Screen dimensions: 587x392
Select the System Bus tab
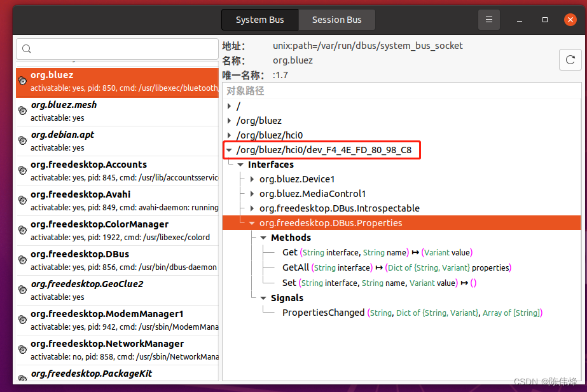(259, 20)
